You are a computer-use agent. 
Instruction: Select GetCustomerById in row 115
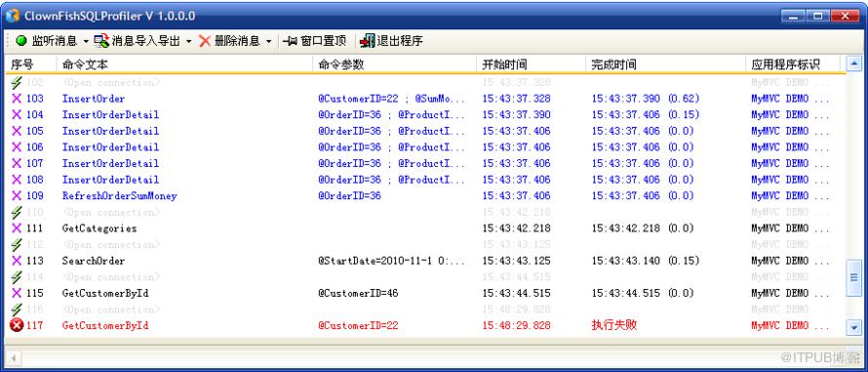[x=105, y=293]
